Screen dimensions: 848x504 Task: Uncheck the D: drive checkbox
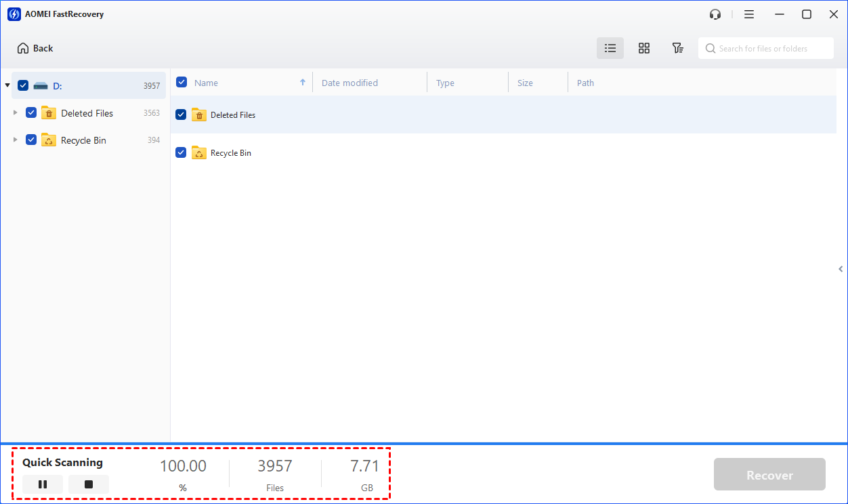pos(23,85)
